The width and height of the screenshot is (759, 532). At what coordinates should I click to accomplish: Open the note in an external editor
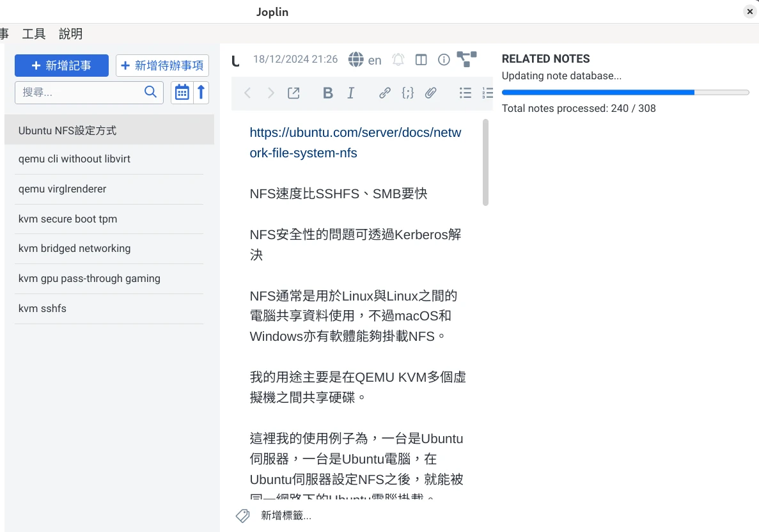coord(293,93)
